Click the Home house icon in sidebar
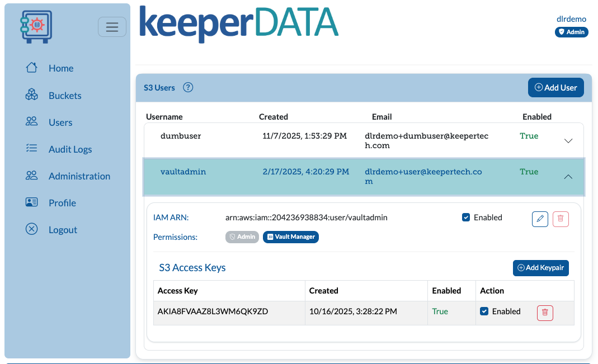The width and height of the screenshot is (598, 364). [x=32, y=68]
